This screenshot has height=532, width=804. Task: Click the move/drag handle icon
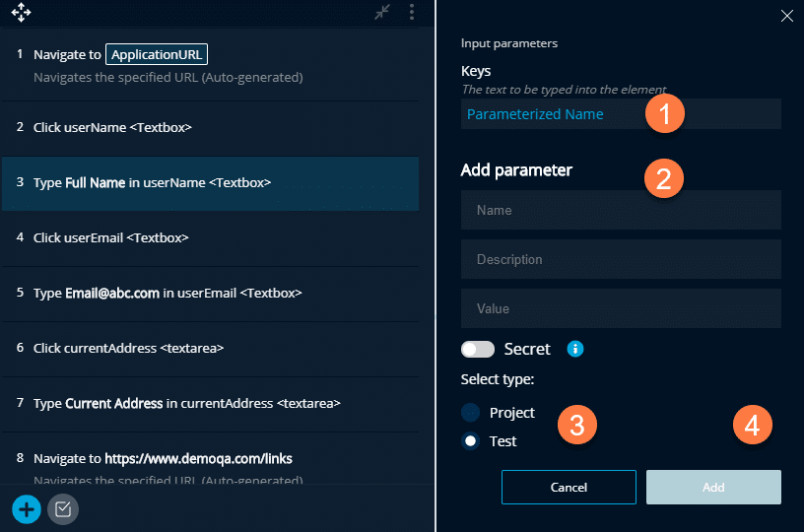coord(21,13)
